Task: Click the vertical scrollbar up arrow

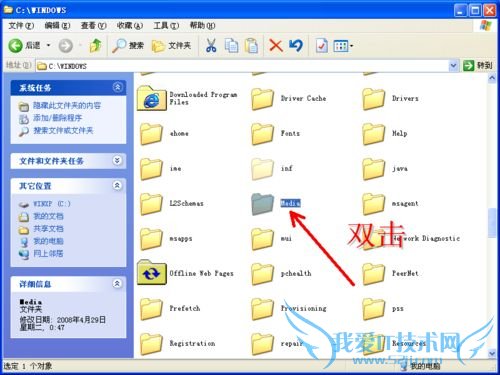Action: pos(492,78)
